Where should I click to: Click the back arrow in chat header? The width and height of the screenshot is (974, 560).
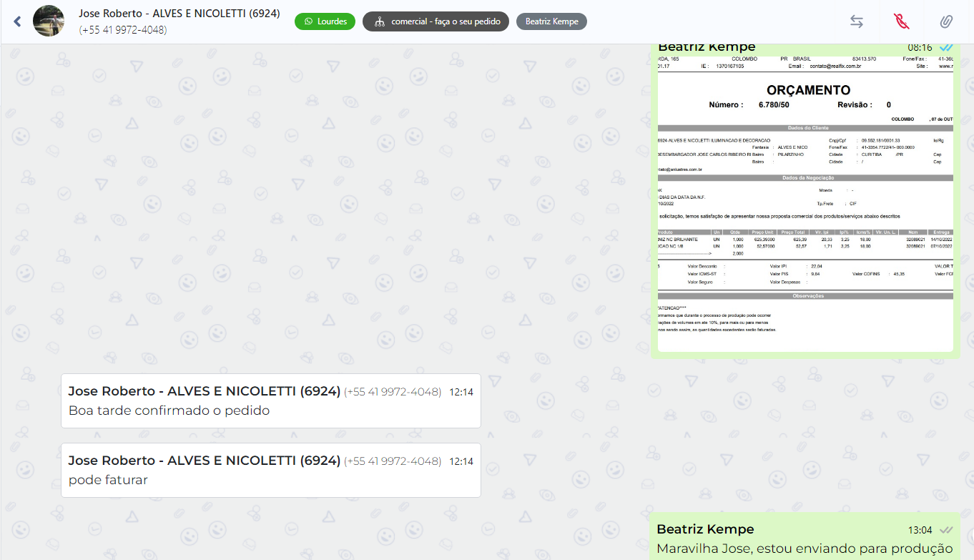(18, 21)
